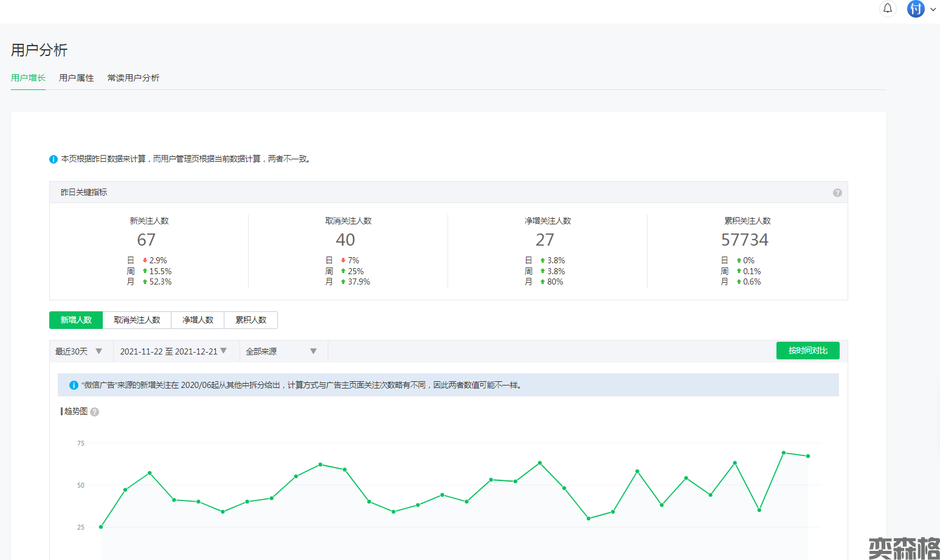Click the blue info icon by 本页根据昨日数据
The width and height of the screenshot is (940, 560).
coord(54,159)
